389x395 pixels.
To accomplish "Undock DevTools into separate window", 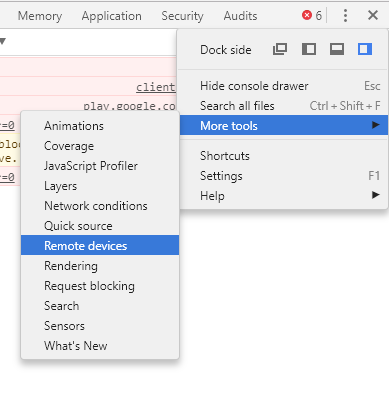I will pyautogui.click(x=280, y=49).
